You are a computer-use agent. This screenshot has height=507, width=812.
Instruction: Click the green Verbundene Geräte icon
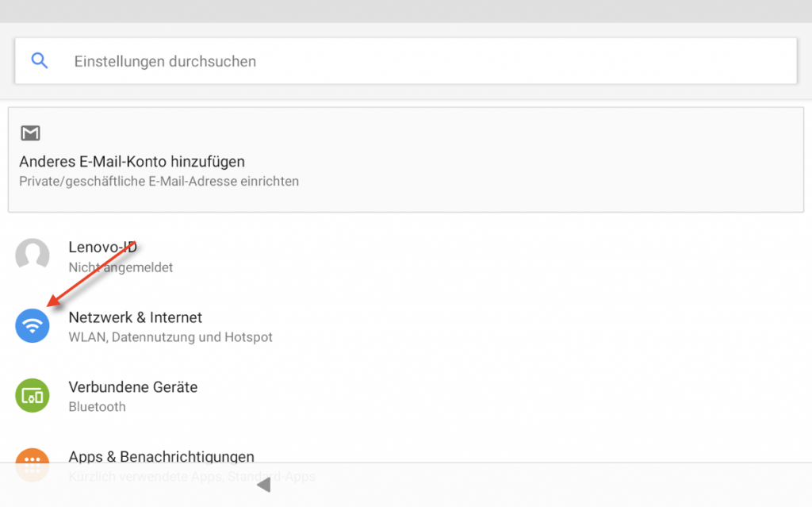coord(33,395)
